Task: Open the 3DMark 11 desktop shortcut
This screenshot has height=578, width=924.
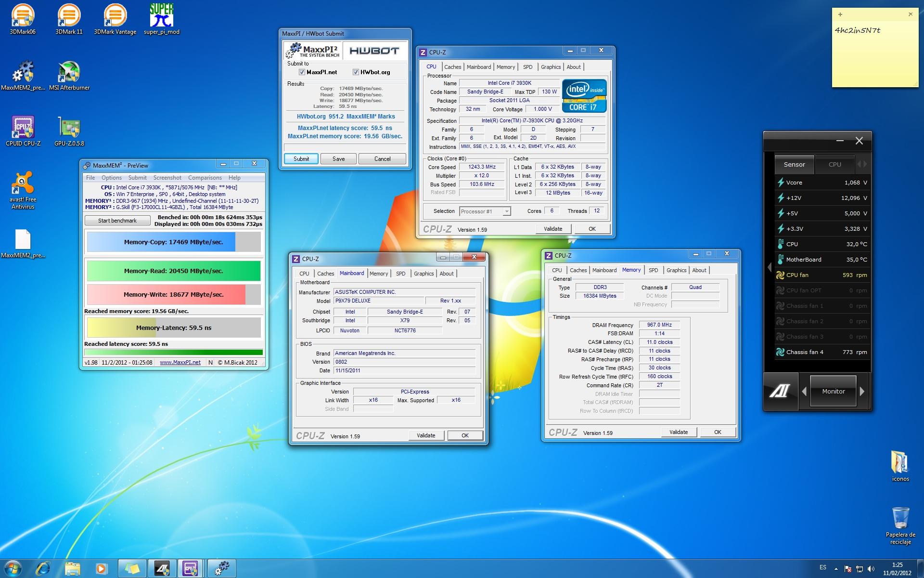Action: pyautogui.click(x=69, y=19)
